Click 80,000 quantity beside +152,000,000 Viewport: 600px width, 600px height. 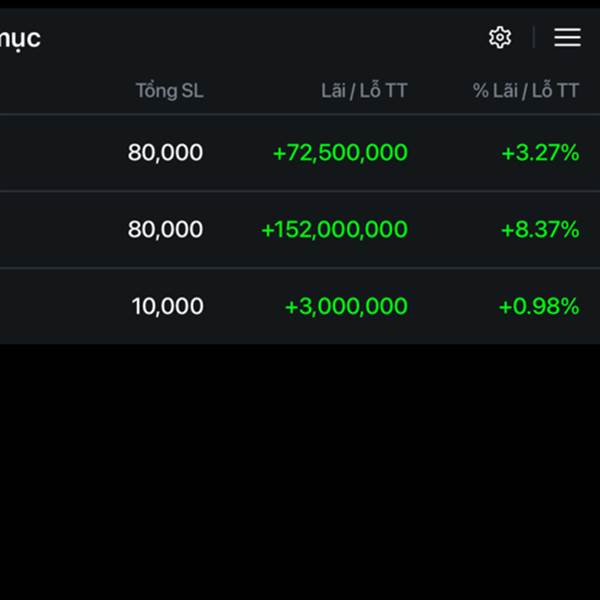pyautogui.click(x=165, y=230)
